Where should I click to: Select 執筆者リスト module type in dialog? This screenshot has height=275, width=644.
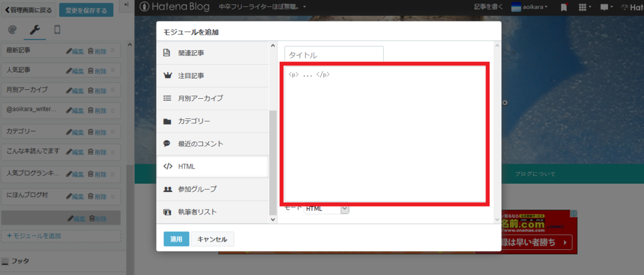pos(213,212)
